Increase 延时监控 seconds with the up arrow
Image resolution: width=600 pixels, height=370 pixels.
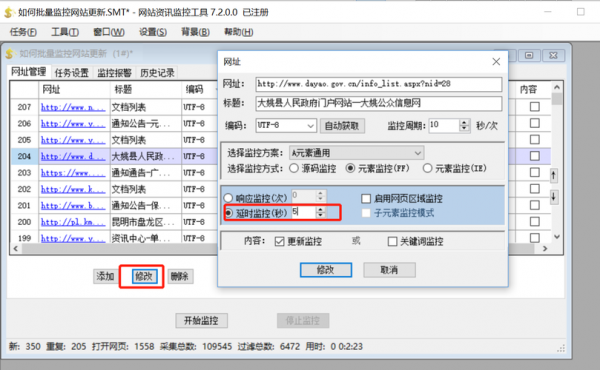tap(321, 209)
